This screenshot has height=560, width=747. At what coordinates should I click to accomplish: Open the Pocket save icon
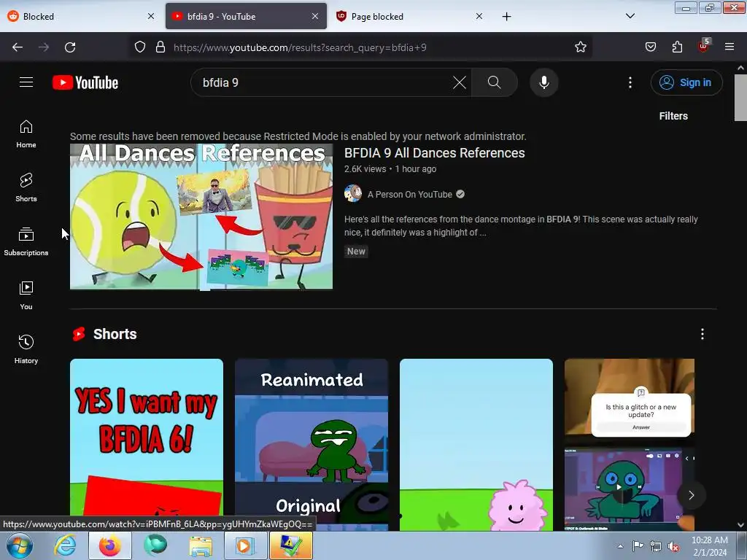[x=651, y=47]
